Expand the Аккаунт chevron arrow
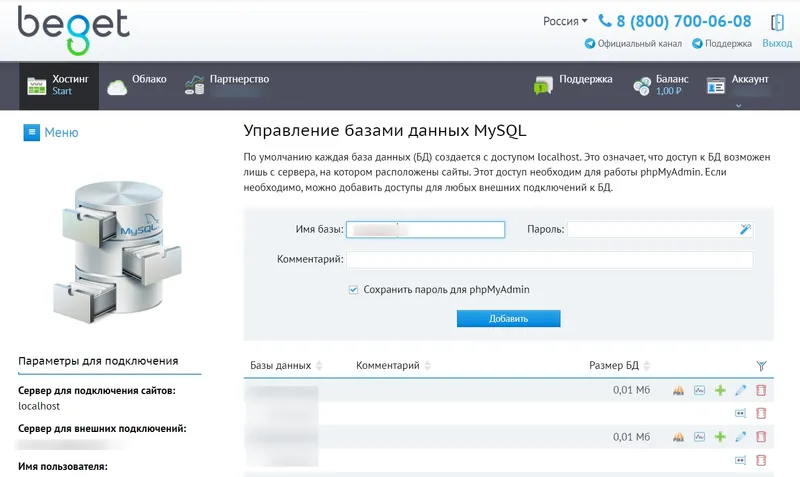This screenshot has width=800, height=477. 738,106
